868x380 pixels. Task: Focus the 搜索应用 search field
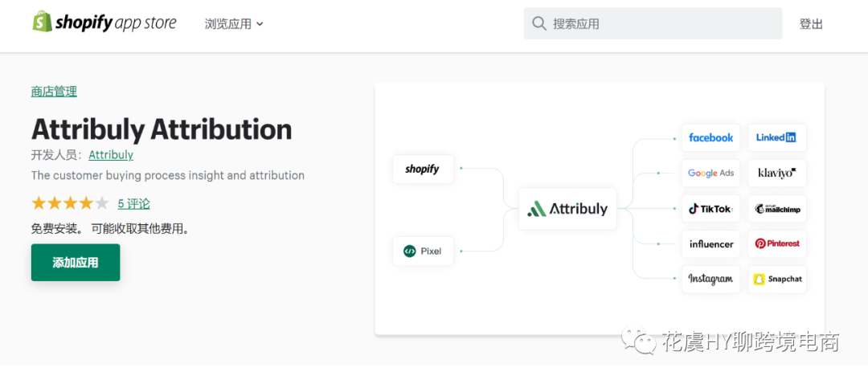[x=653, y=23]
